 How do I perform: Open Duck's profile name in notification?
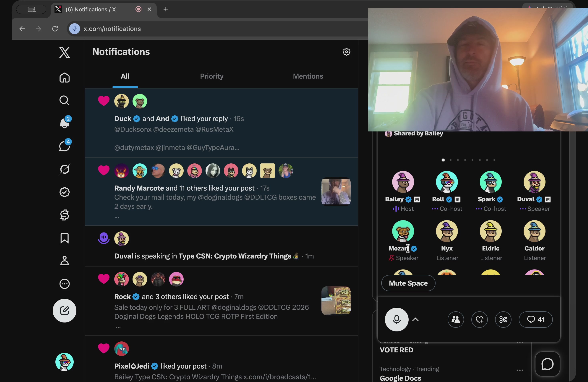pos(123,119)
